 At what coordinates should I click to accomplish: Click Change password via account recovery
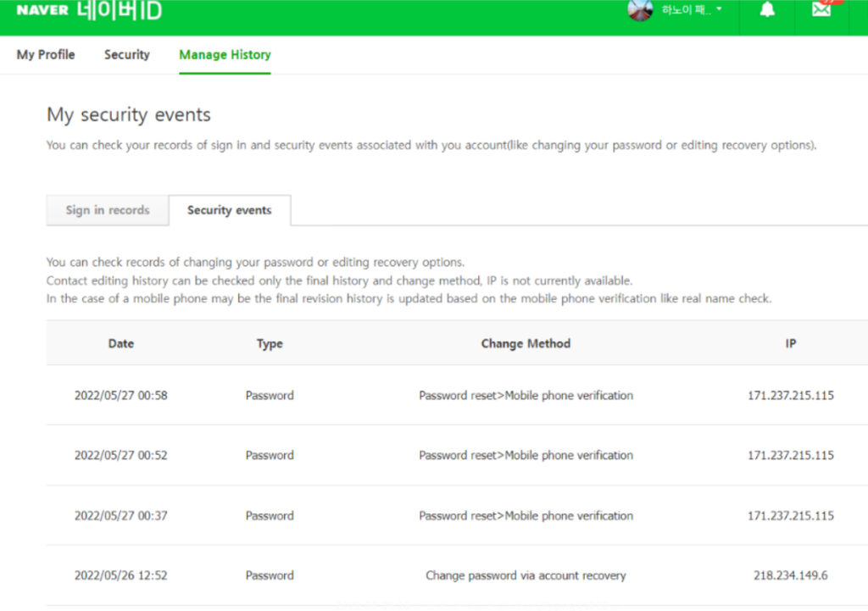tap(526, 575)
